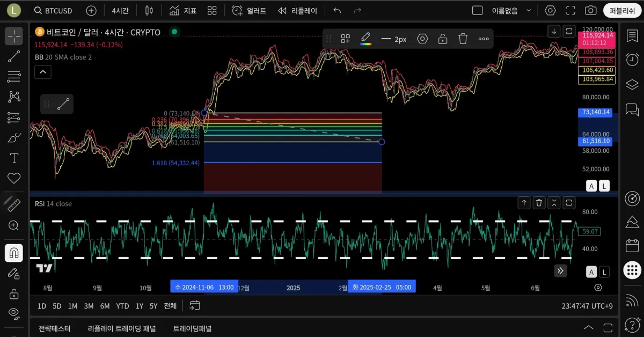This screenshot has width=644, height=337.
Task: Change line color with pencil swatch
Action: coord(366,39)
